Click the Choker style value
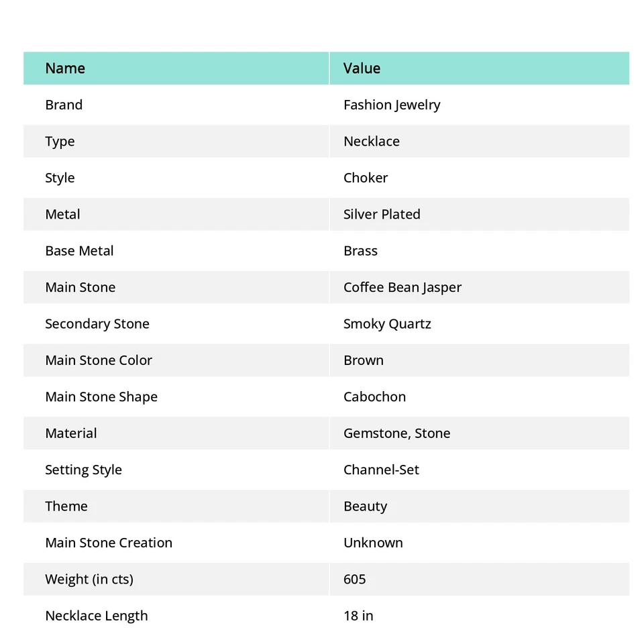This screenshot has width=644, height=644. pos(366,178)
